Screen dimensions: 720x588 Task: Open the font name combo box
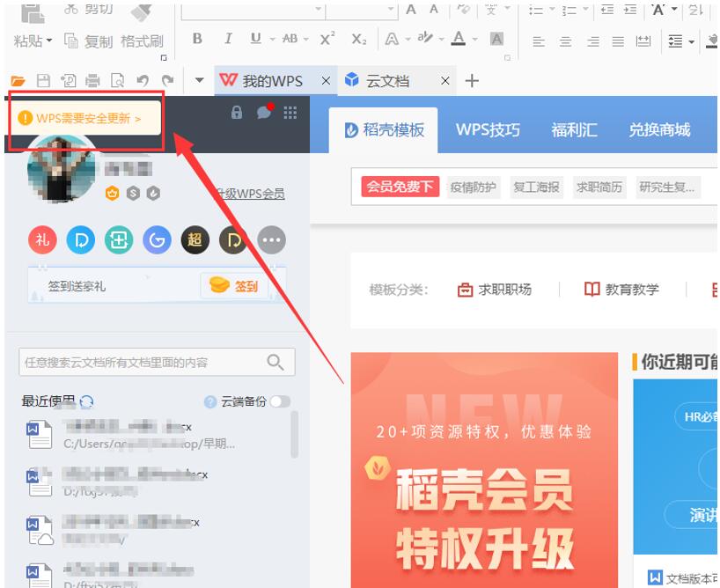253,11
